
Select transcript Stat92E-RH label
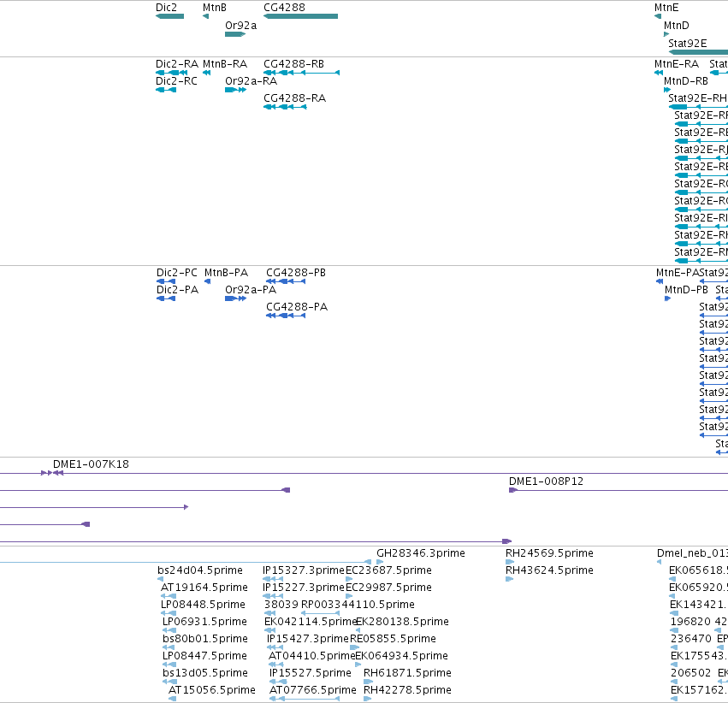click(x=697, y=98)
